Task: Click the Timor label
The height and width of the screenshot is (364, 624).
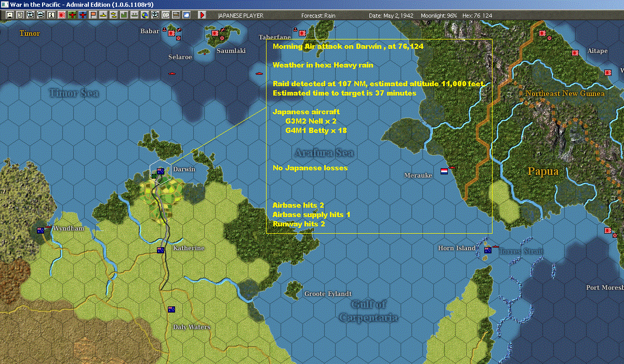Action: (x=30, y=34)
